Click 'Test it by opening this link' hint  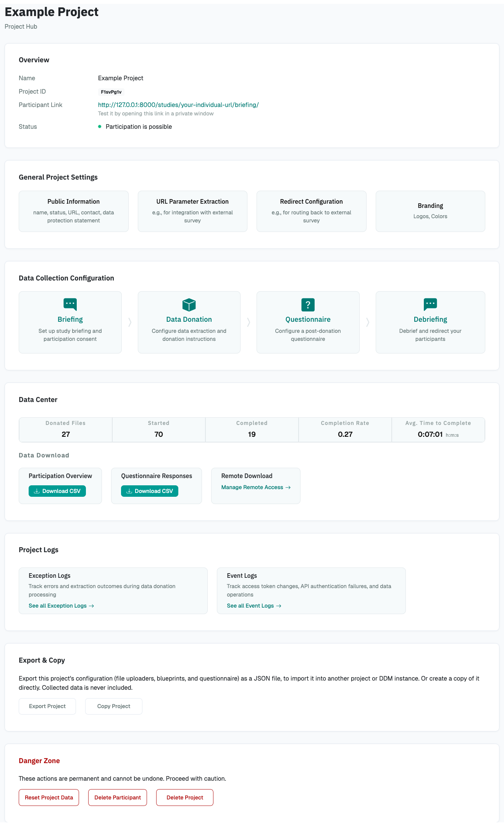pyautogui.click(x=156, y=113)
